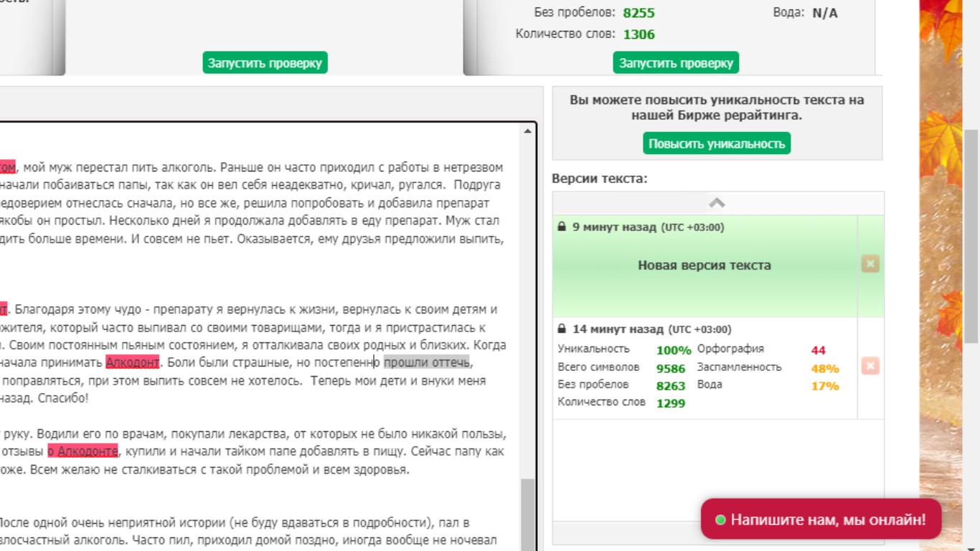Click 'Запустить проверку' in the panel left of the stats
Viewport: 980px width, 551px height.
pyautogui.click(x=265, y=62)
